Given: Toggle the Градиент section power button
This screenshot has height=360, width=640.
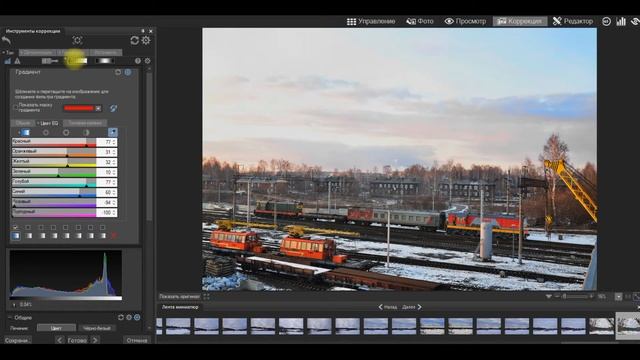Looking at the screenshot, I should (128, 72).
